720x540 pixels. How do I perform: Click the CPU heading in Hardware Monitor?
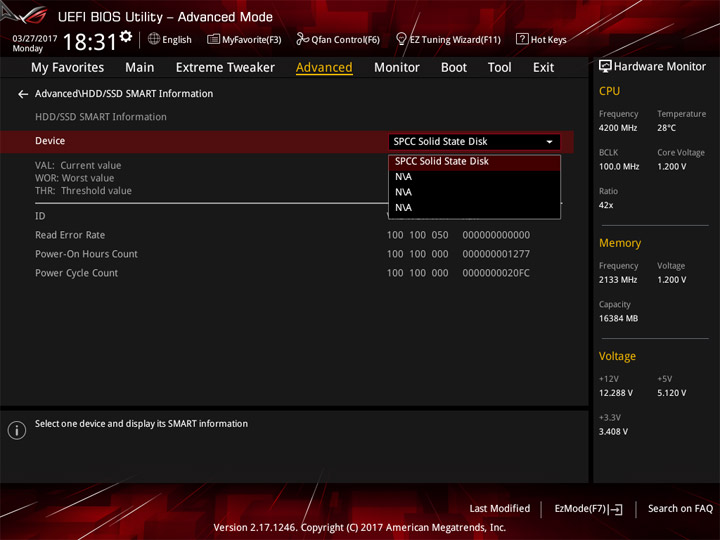609,91
